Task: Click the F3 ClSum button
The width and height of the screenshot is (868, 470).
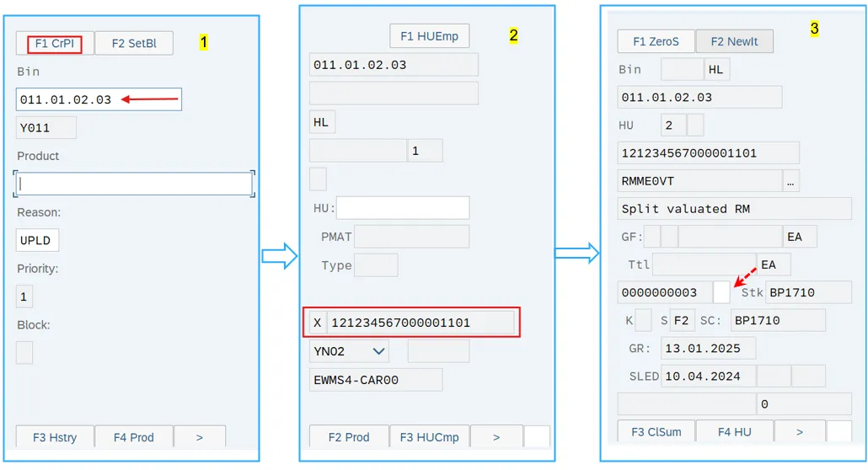Action: pos(656,432)
